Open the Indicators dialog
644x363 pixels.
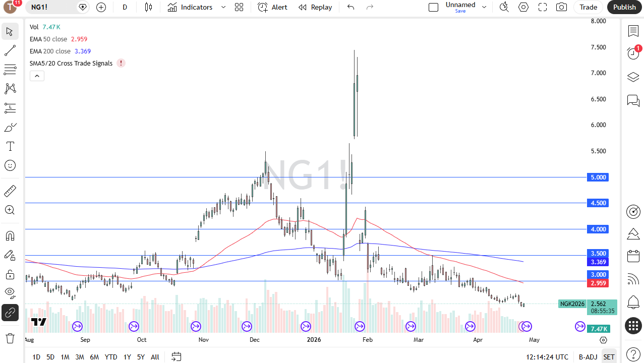click(x=190, y=7)
